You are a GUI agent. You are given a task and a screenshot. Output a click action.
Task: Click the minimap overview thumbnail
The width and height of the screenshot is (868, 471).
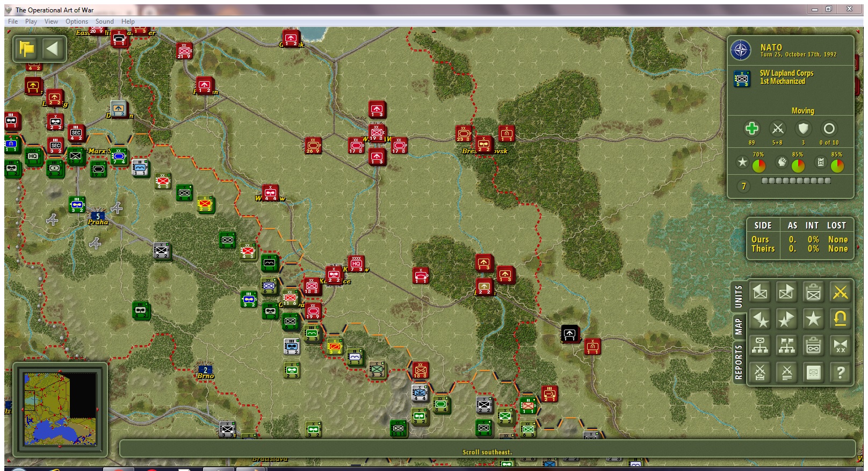click(60, 409)
